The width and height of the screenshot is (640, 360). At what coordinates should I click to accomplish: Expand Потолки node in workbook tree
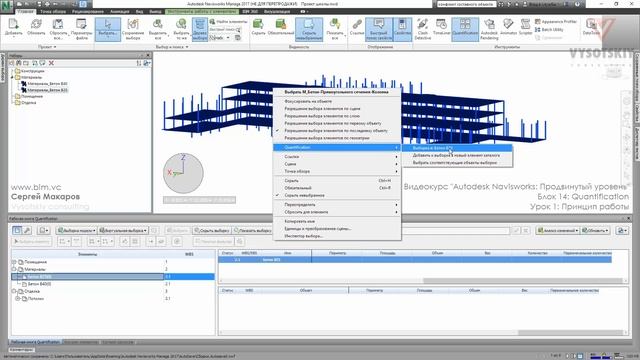tap(18, 299)
